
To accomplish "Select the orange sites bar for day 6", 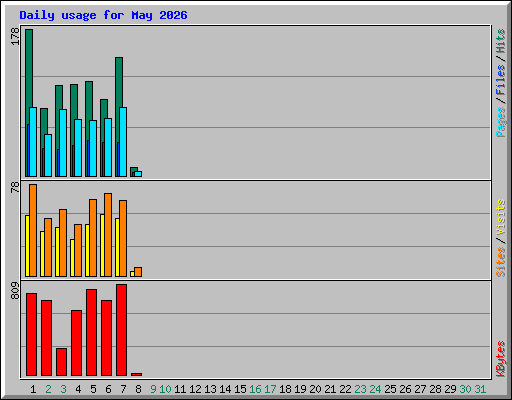I will click(108, 235).
